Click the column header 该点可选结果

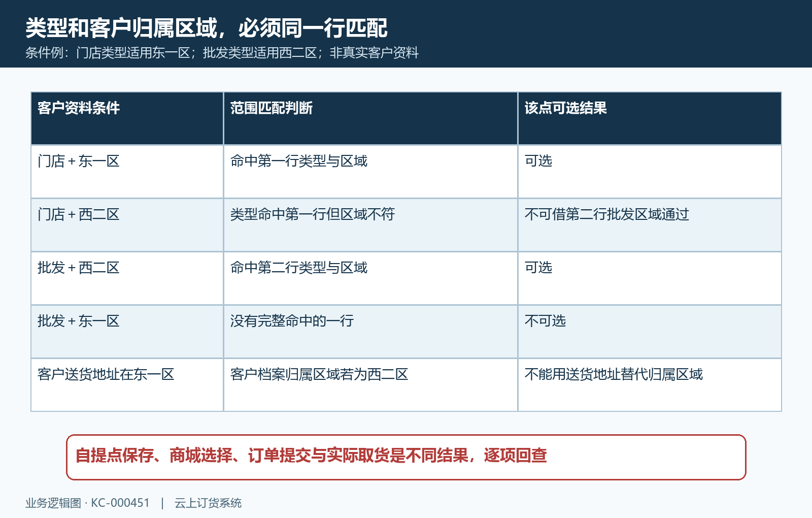[650, 118]
